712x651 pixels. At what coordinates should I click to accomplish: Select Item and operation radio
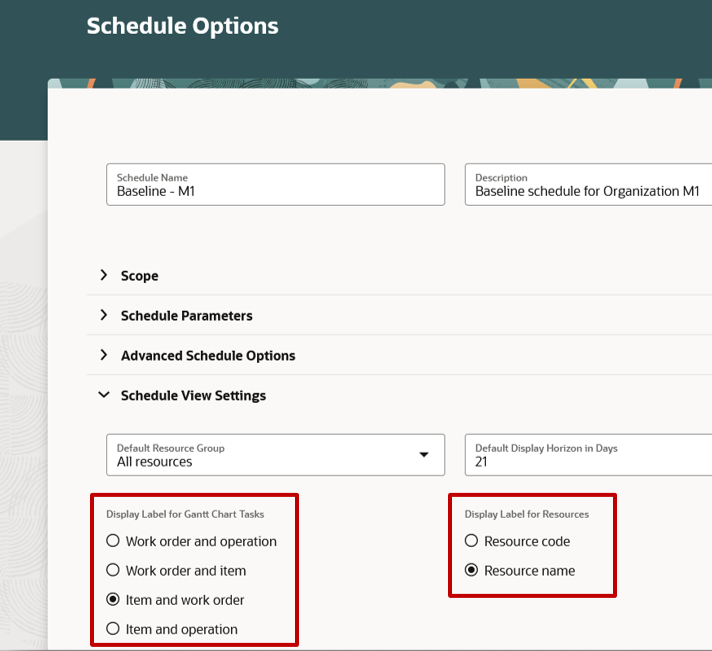(x=113, y=629)
